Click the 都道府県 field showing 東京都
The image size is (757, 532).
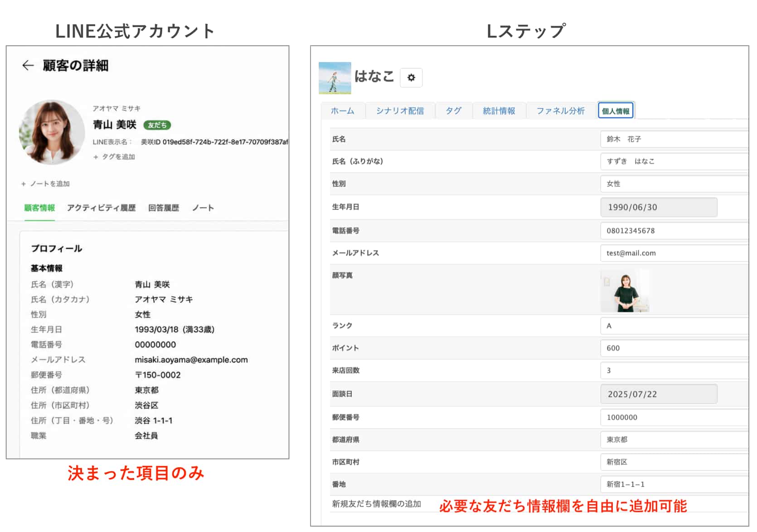click(x=675, y=440)
